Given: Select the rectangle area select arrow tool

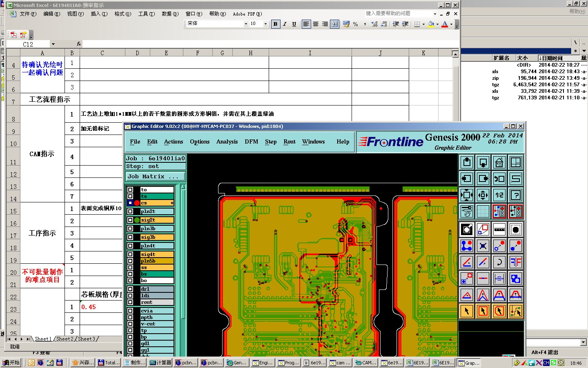Looking at the screenshot, I should click(x=483, y=311).
